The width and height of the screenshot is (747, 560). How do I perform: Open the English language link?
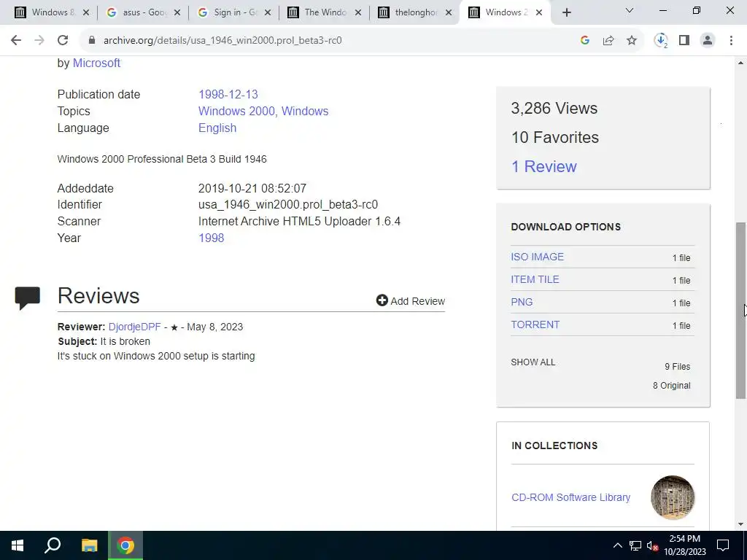click(217, 128)
